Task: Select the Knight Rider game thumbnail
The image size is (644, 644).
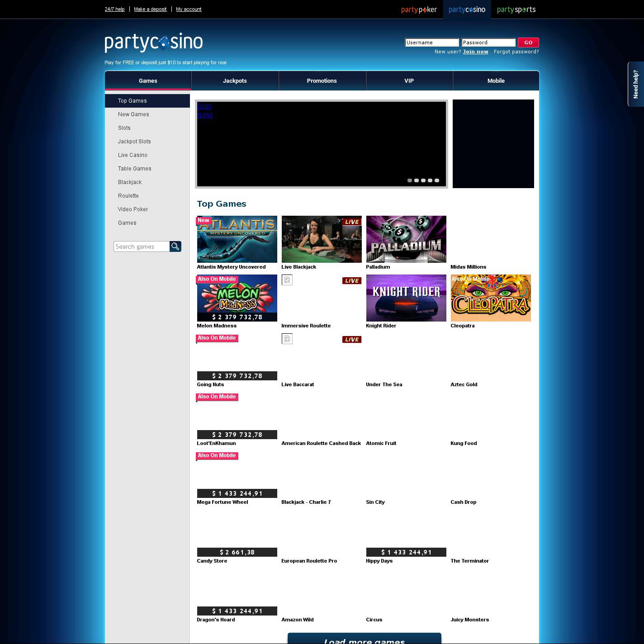Action: [406, 298]
